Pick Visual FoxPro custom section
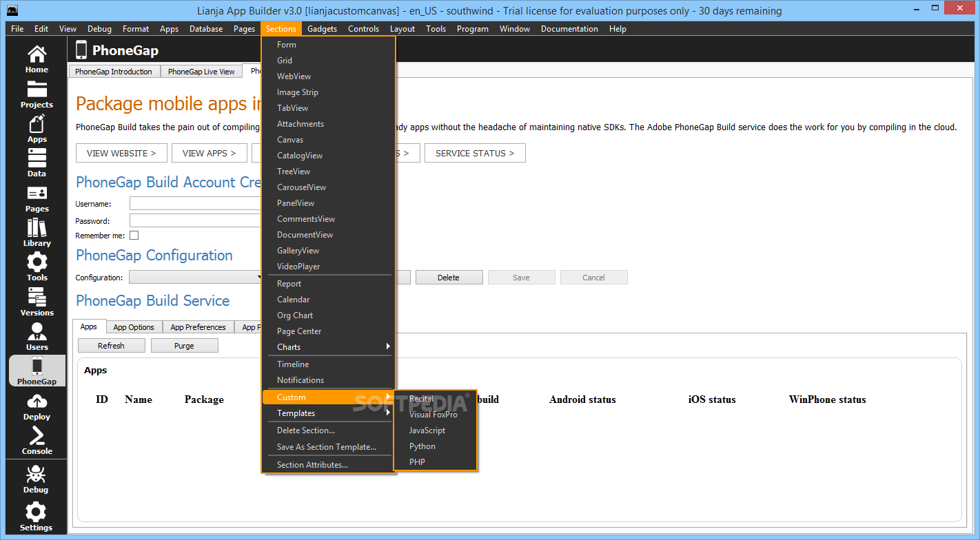Screen dimensions: 980x540 point(435,415)
